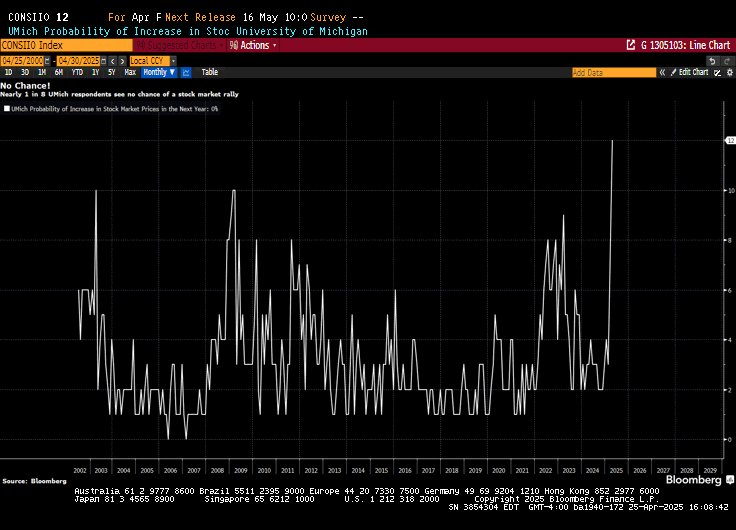This screenshot has width=736, height=530.
Task: Expand the Monthly periodicity dropdown
Action: pos(158,72)
